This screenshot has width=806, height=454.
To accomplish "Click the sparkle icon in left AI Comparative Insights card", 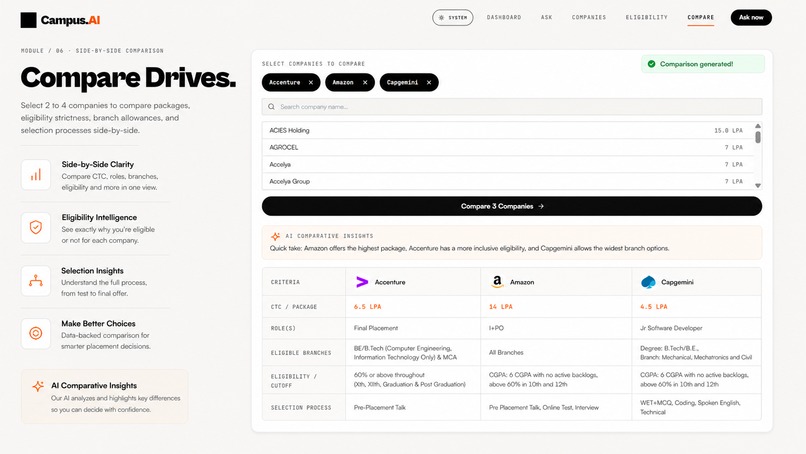I will (38, 386).
